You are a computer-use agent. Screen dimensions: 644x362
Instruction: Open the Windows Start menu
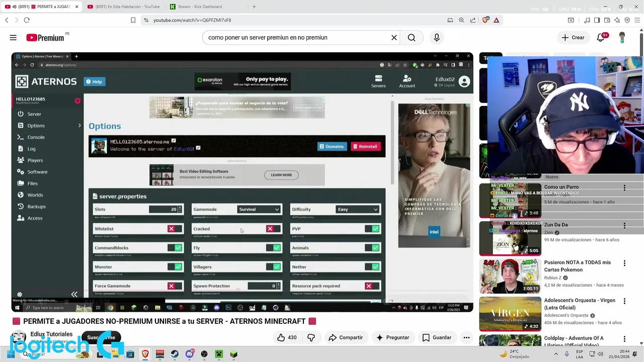tap(11, 354)
